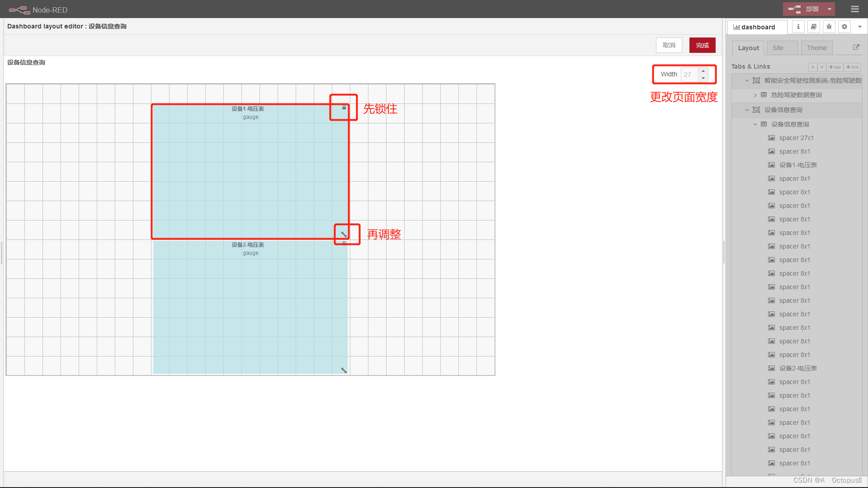The image size is (868, 488).
Task: Click the tab icon beside 智能安全驾驶检测系统
Action: pyautogui.click(x=756, y=80)
